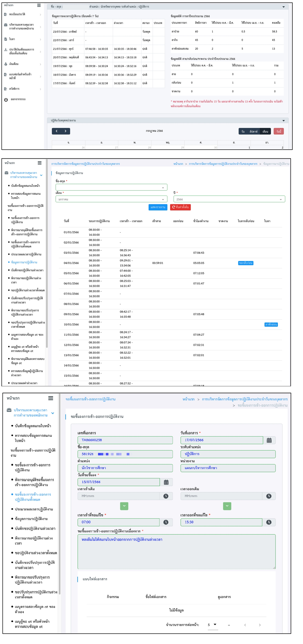Switch calendar to สัปดาห์ view

[254, 132]
